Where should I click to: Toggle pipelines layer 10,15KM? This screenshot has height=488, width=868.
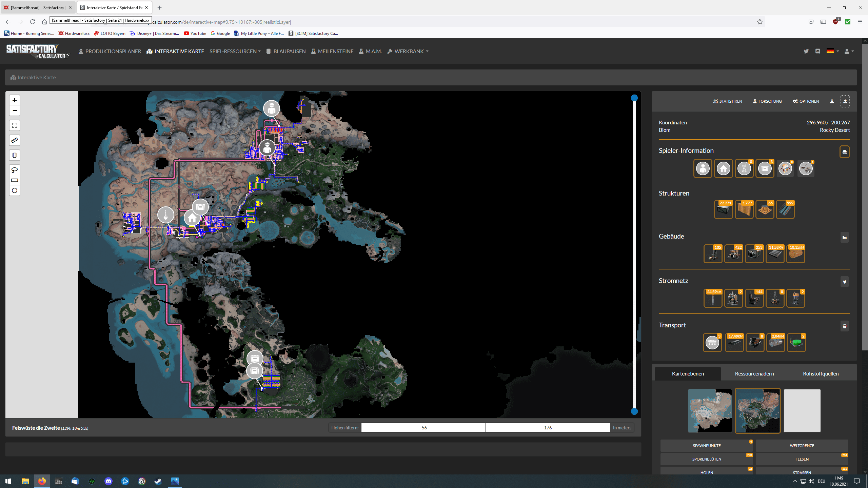point(796,254)
